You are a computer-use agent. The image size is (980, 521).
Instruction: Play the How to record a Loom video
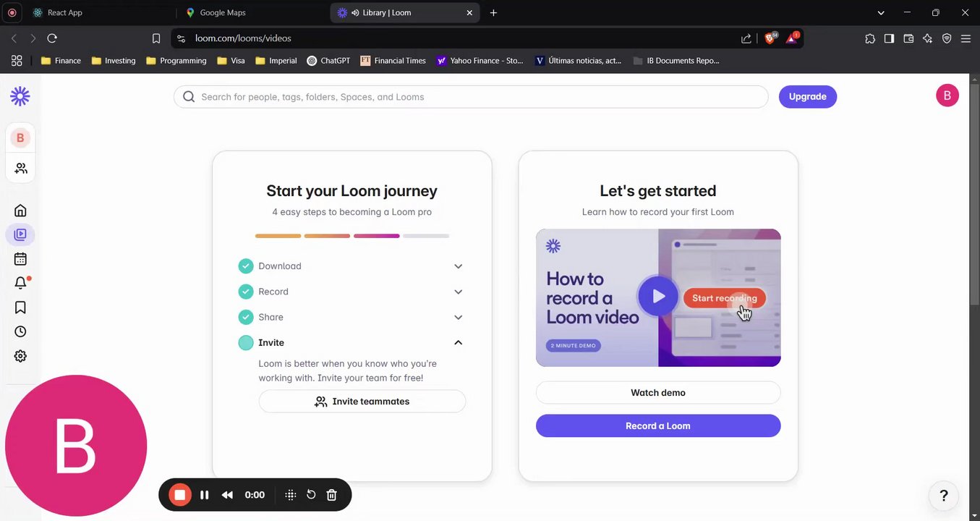658,297
